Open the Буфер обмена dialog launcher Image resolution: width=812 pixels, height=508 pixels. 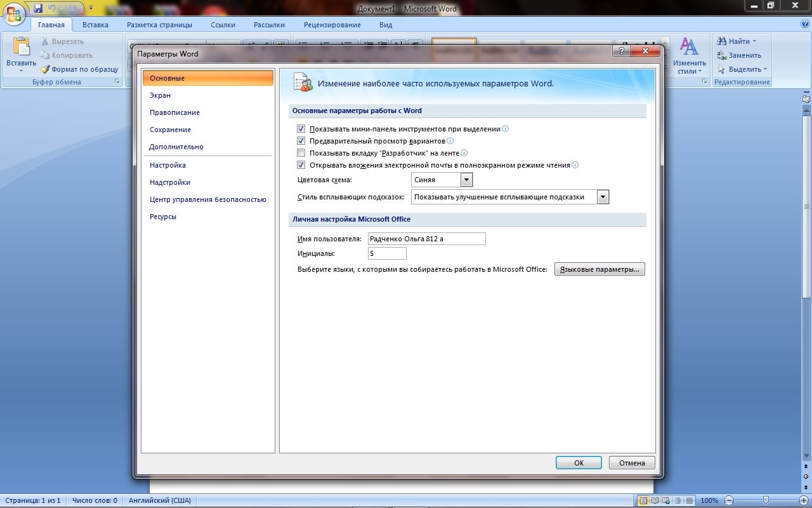(117, 82)
